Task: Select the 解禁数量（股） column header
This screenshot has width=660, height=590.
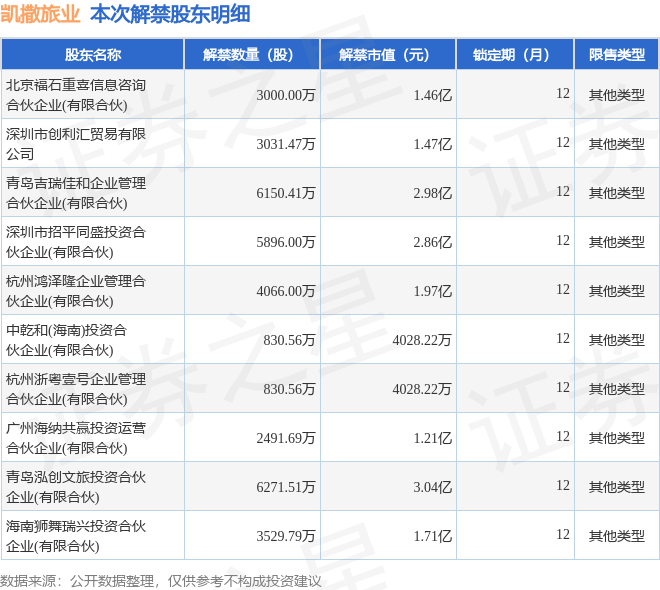Action: pos(252,55)
